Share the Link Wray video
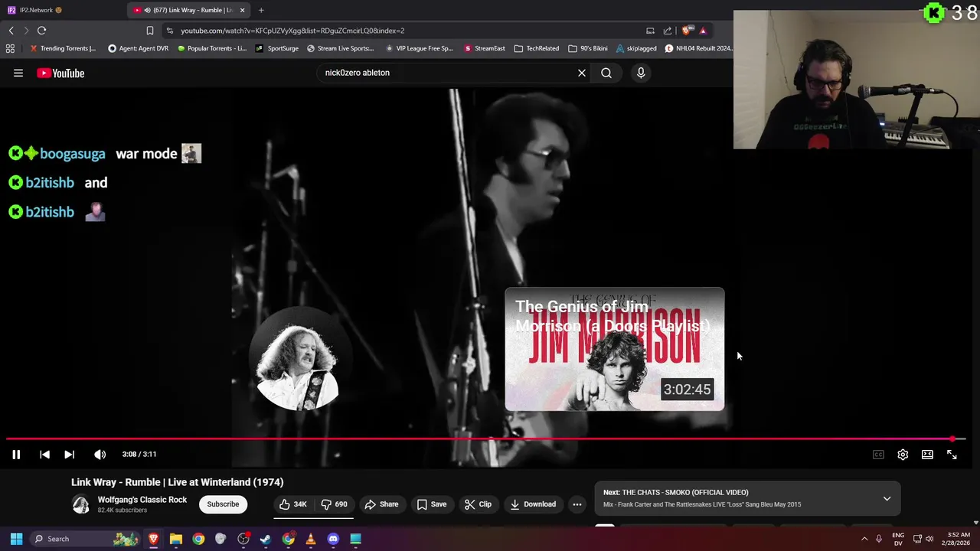This screenshot has width=980, height=551. pos(381,504)
